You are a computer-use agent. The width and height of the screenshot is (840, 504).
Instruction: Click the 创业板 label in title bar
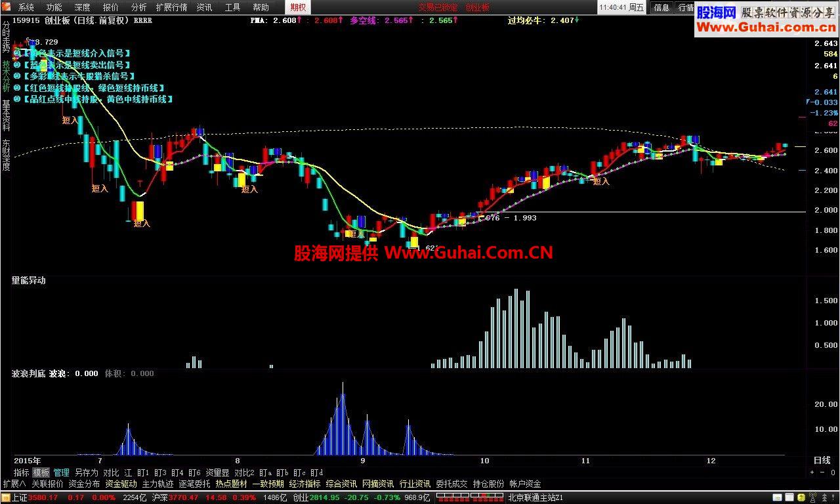coord(478,7)
